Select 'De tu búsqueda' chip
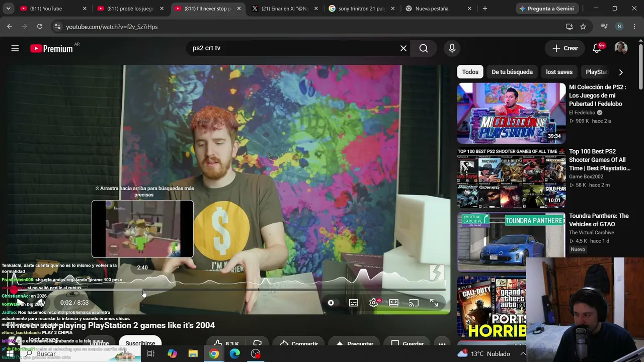644x362 pixels. (x=512, y=72)
